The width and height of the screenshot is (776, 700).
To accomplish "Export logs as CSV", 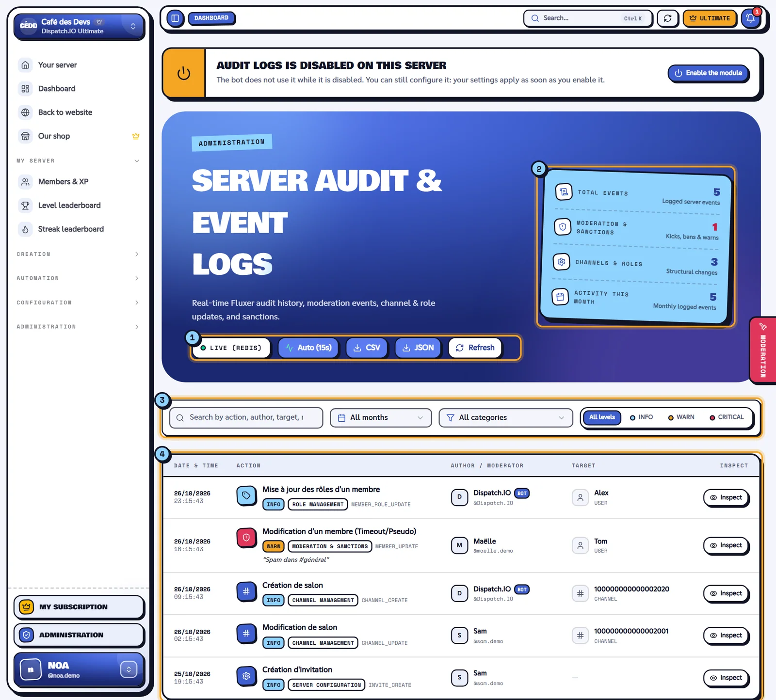I will [367, 348].
